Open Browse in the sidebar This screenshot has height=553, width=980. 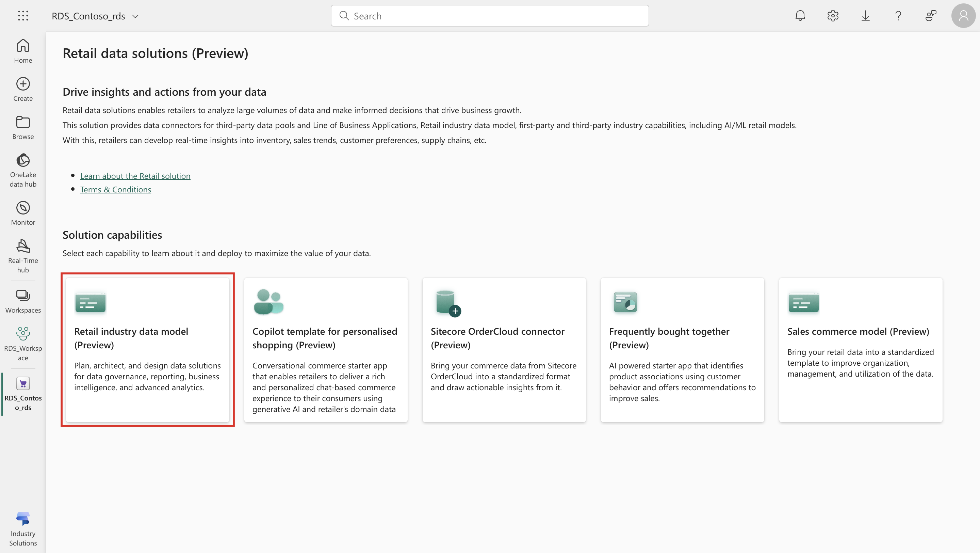tap(23, 127)
